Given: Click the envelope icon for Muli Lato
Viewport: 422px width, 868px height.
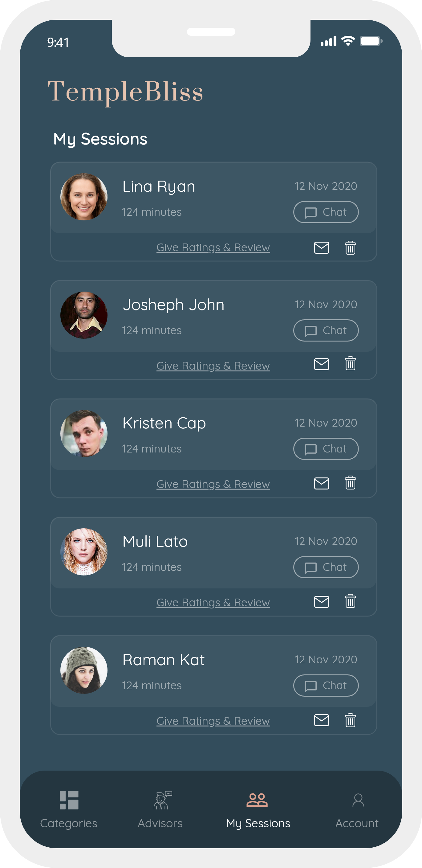Looking at the screenshot, I should click(x=321, y=601).
